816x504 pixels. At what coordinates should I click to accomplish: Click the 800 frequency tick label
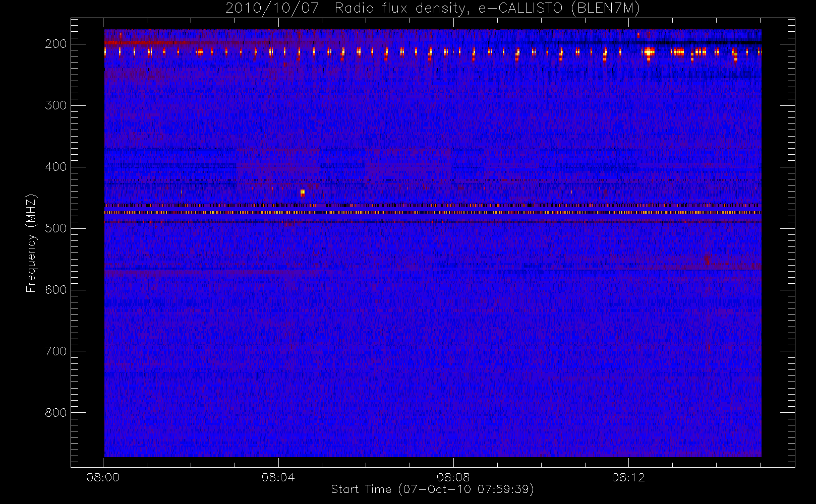pos(55,413)
